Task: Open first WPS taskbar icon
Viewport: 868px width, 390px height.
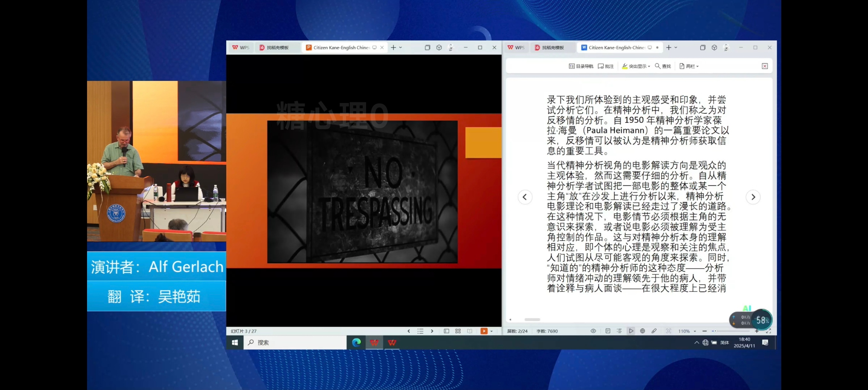Action: [374, 343]
